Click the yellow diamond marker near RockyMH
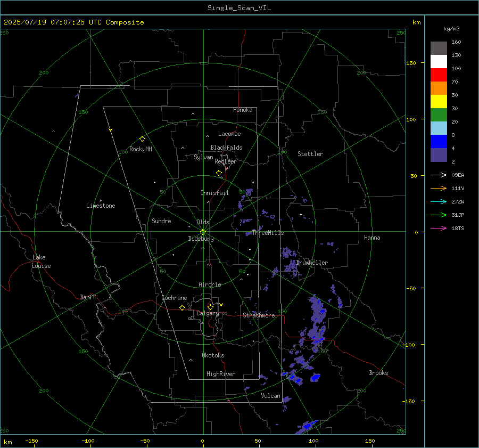This screenshot has height=448, width=479. [142, 139]
